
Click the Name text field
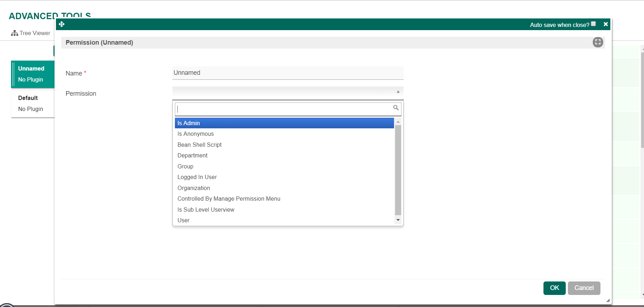click(287, 73)
